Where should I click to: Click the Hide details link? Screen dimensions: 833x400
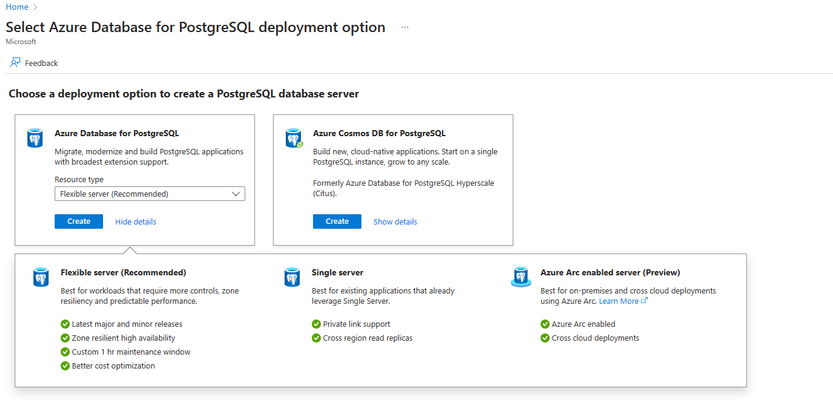[x=135, y=222]
